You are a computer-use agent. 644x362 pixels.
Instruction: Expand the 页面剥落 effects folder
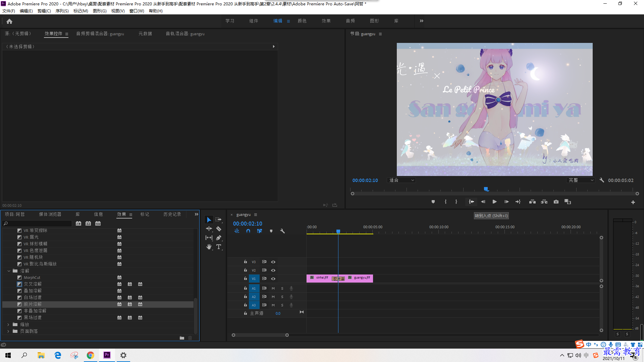9,331
